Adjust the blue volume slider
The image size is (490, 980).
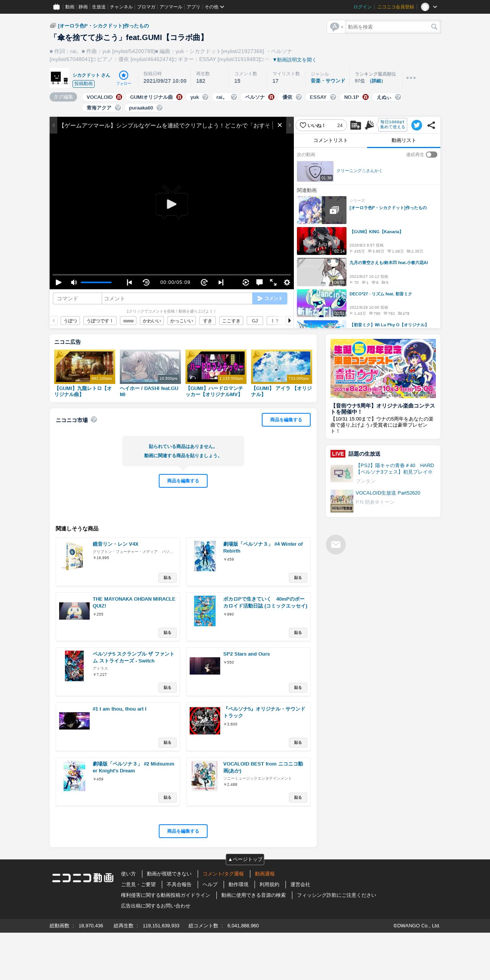(96, 282)
